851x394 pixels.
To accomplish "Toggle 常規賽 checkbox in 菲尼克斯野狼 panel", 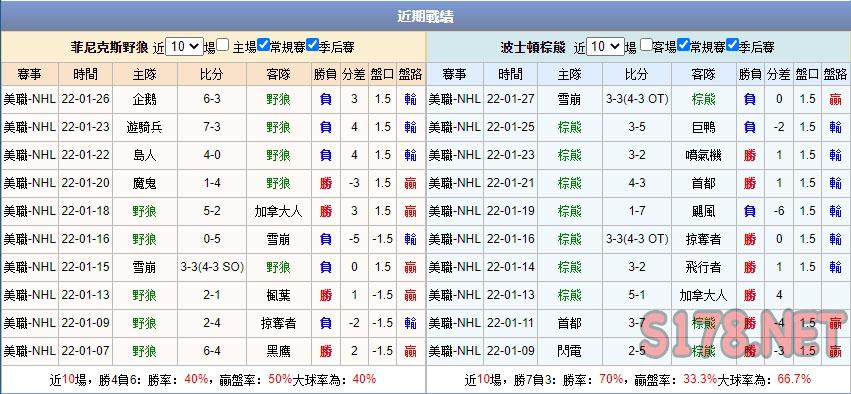I will pos(263,45).
